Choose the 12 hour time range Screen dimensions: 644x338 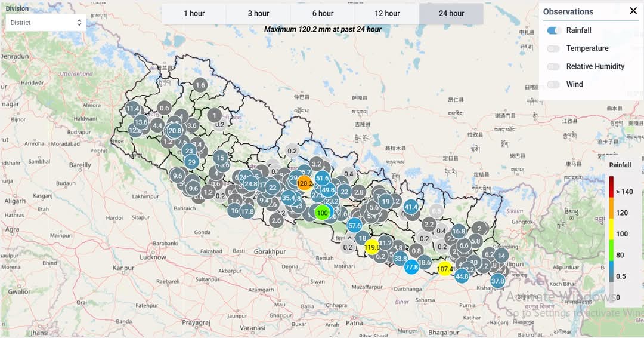coord(387,13)
